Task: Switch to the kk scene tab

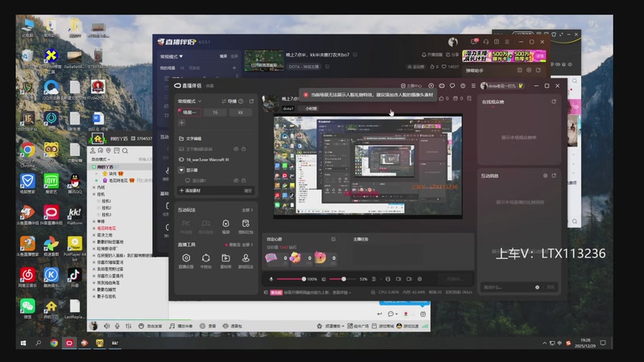Action: (240, 112)
